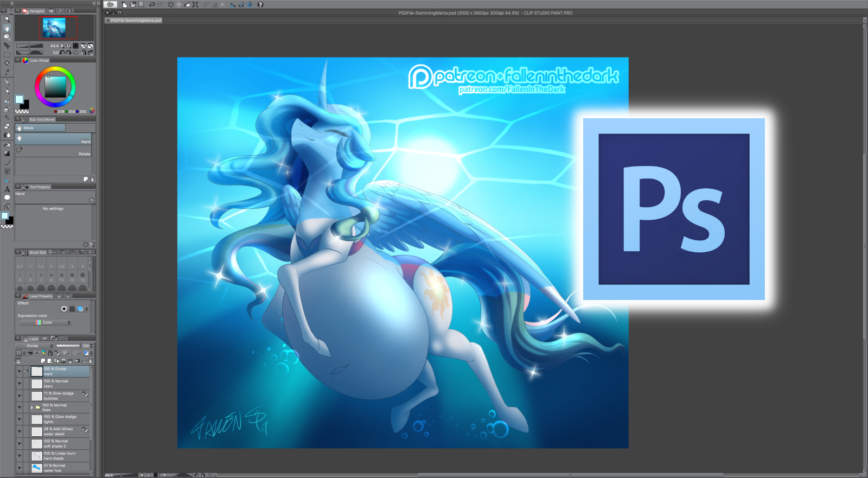The height and width of the screenshot is (478, 868).
Task: Open the Sub Tool panel menu
Action: (x=18, y=119)
